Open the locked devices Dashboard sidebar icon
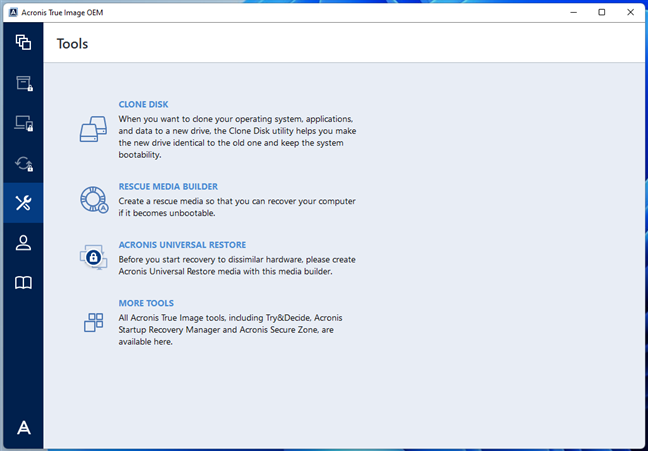 [x=24, y=123]
